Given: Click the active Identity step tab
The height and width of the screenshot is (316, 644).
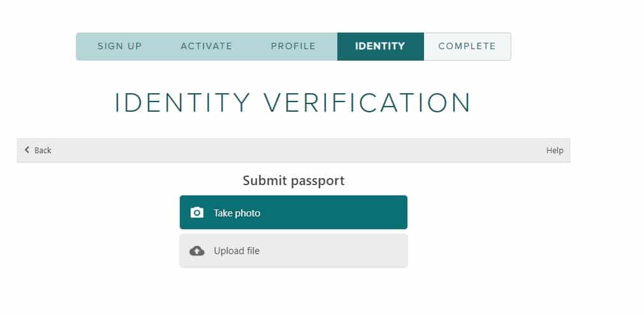Looking at the screenshot, I should pyautogui.click(x=380, y=47).
